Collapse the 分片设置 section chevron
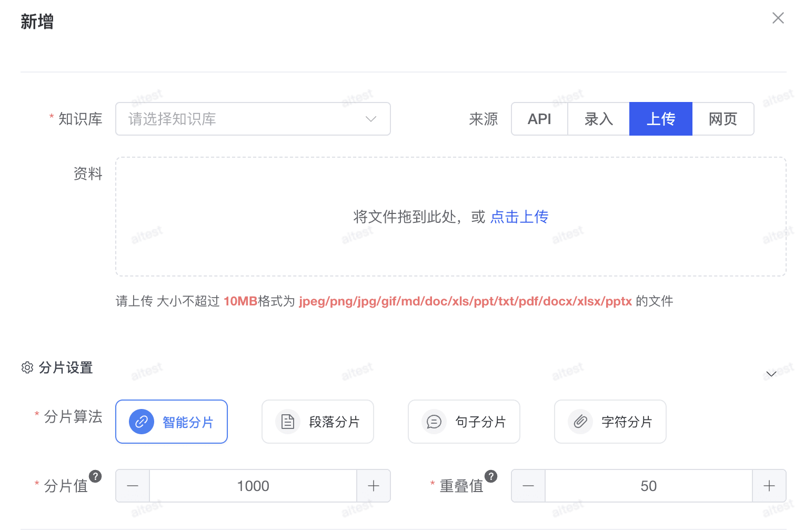The height and width of the screenshot is (532, 804). click(771, 374)
